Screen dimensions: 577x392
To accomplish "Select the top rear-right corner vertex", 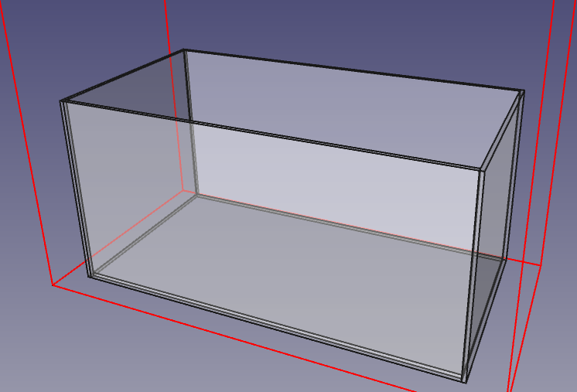I will (x=524, y=90).
